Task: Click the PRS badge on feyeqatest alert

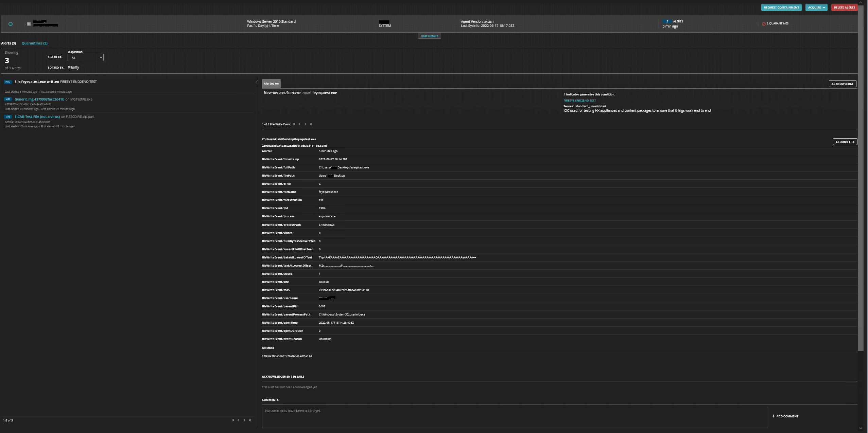Action: click(8, 82)
